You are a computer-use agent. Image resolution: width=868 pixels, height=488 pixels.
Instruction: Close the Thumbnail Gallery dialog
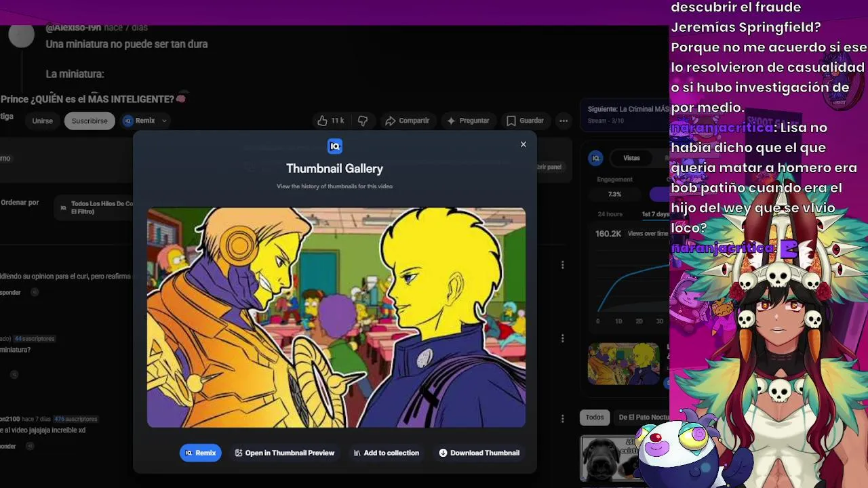click(523, 144)
